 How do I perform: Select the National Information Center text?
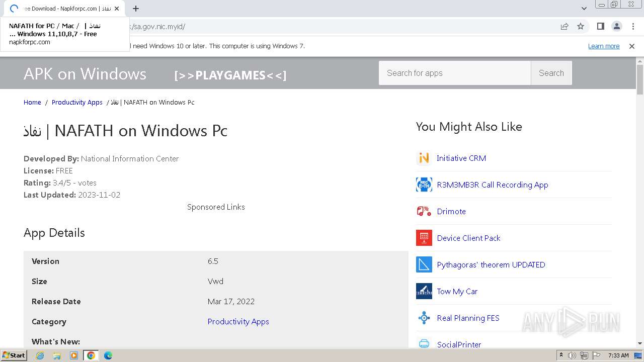pos(130,158)
